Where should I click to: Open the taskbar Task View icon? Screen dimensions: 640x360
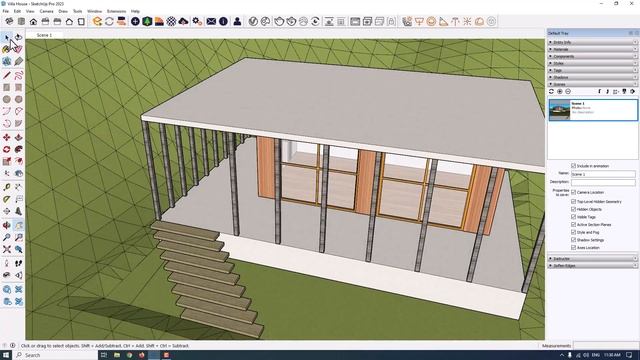click(104, 355)
